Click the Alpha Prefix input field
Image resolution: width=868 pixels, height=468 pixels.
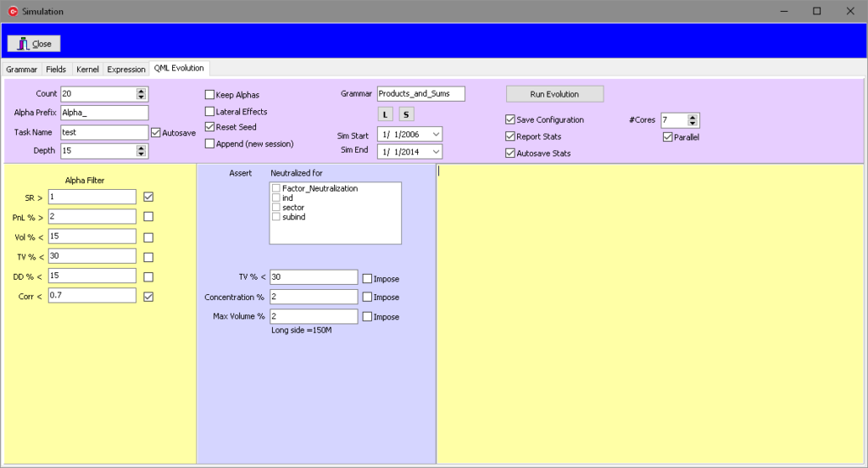pos(104,113)
